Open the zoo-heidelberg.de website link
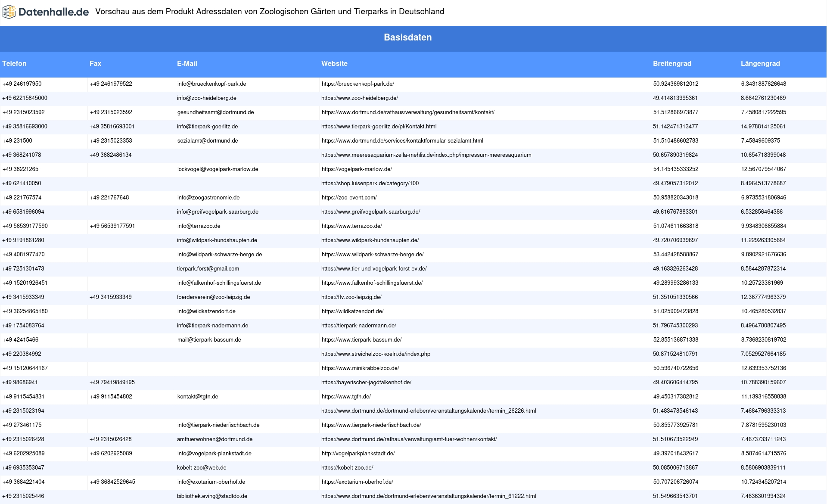This screenshot has height=504, width=827. [x=360, y=98]
